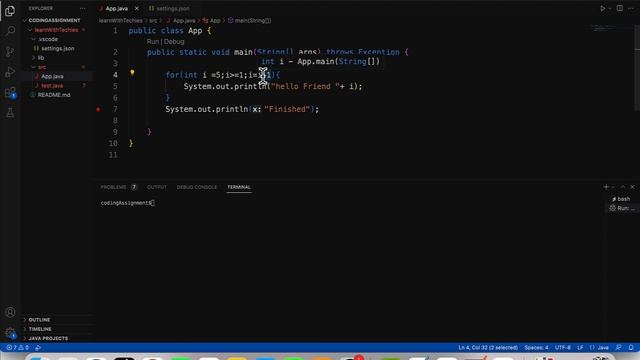640x360 pixels.
Task: Split the editor to the right
Action: pos(620,8)
